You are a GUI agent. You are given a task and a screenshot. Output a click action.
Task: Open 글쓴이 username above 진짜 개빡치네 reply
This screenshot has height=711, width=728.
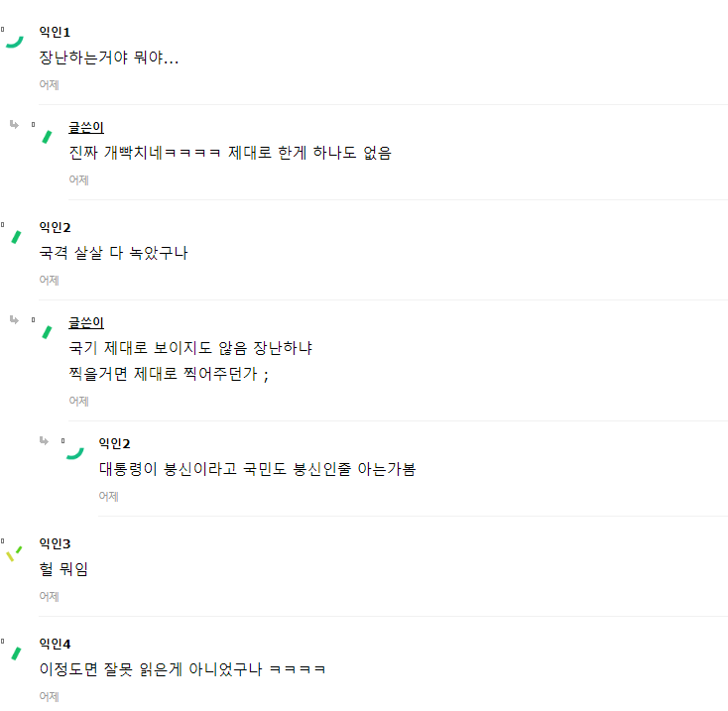pyautogui.click(x=86, y=128)
